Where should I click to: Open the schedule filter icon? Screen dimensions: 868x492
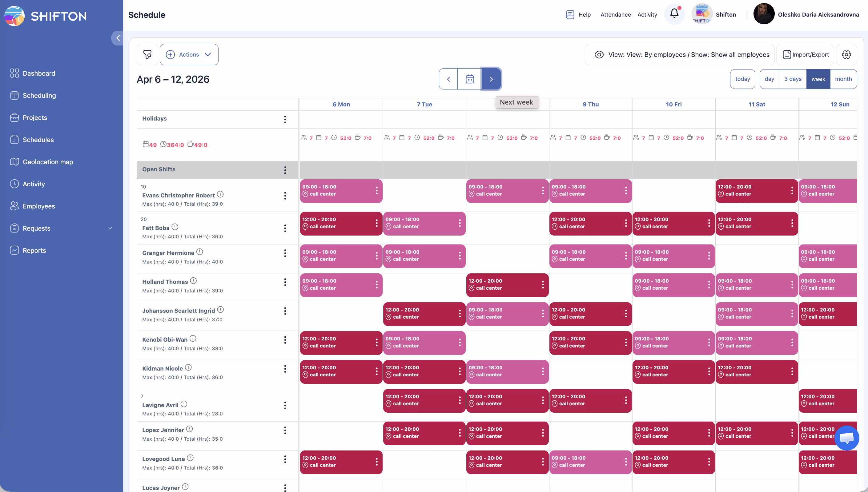pos(147,54)
